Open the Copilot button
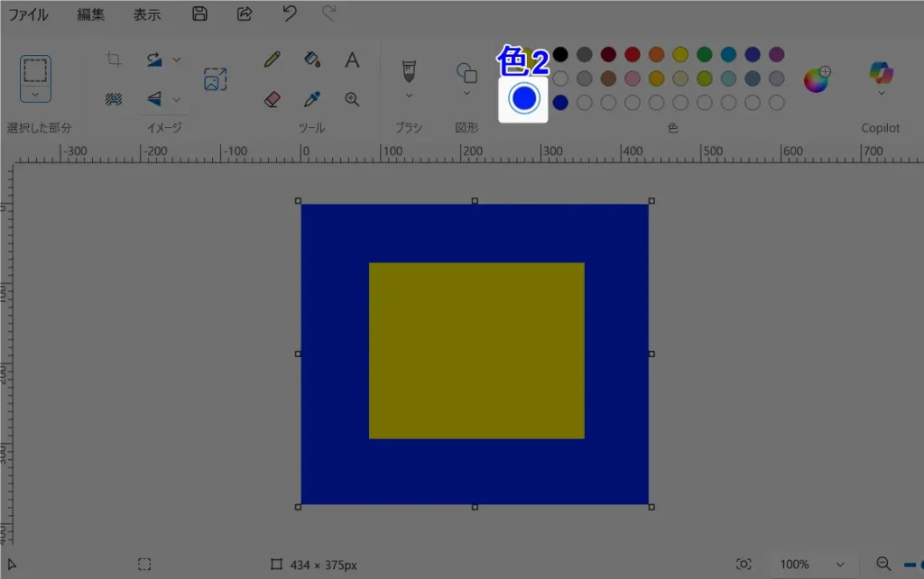The image size is (924, 579). click(x=881, y=76)
